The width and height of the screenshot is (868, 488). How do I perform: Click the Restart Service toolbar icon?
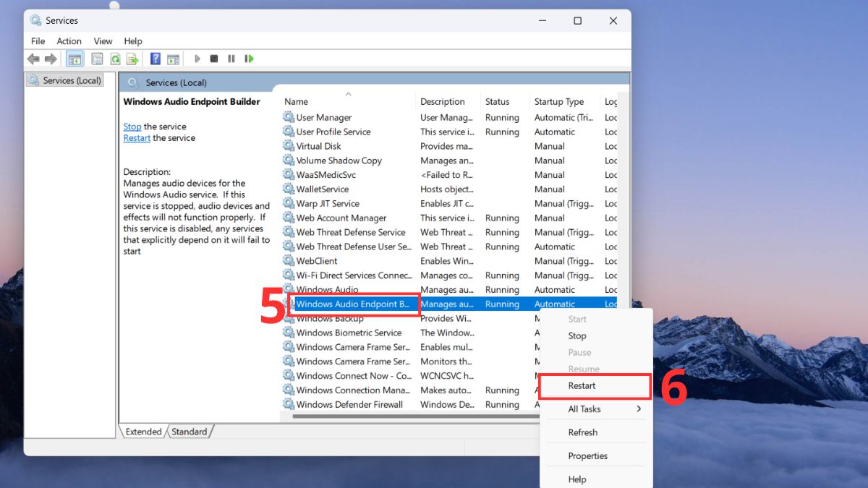click(x=249, y=59)
